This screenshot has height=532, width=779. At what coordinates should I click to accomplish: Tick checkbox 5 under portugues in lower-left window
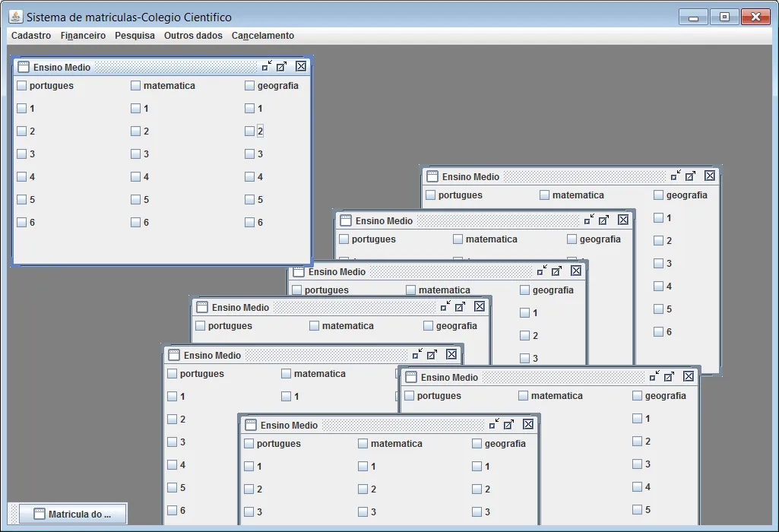point(176,488)
